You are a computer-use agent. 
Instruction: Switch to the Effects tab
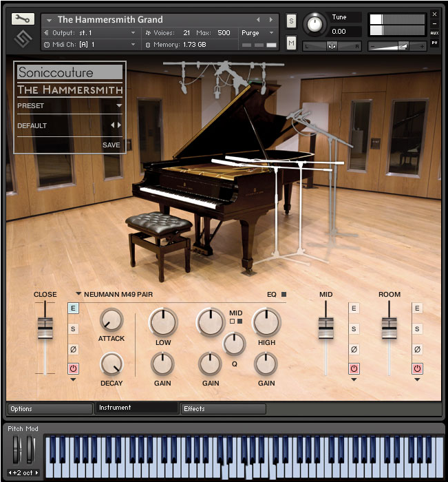pyautogui.click(x=222, y=409)
